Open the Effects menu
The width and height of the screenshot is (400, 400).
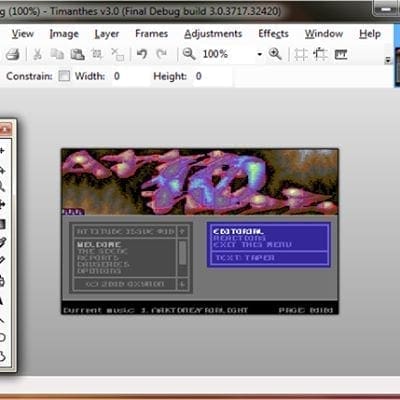(273, 34)
